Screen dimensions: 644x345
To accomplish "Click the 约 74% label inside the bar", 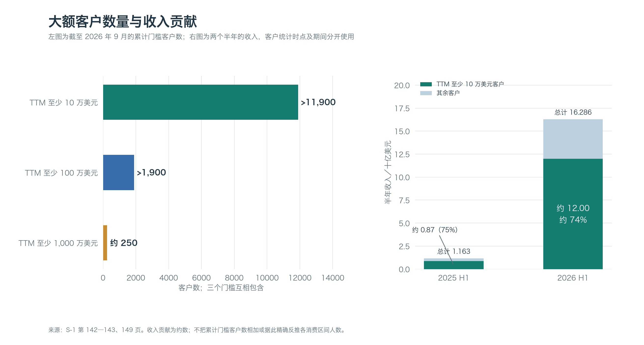I will click(x=573, y=220).
